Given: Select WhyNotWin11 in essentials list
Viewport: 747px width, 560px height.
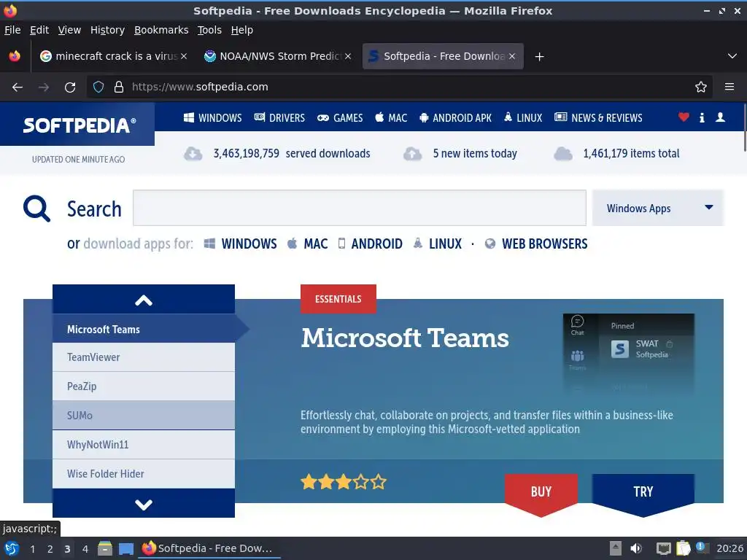Looking at the screenshot, I should click(x=144, y=445).
